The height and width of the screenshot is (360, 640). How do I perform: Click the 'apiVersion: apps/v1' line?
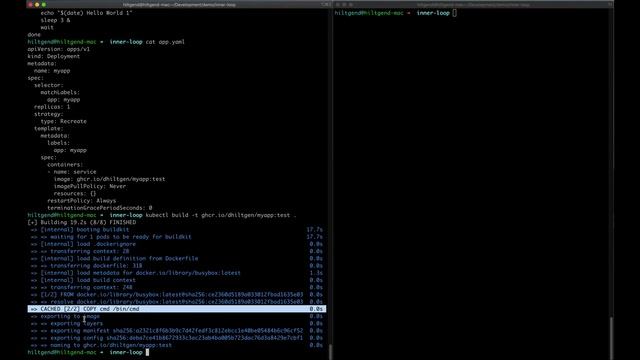(x=58, y=49)
